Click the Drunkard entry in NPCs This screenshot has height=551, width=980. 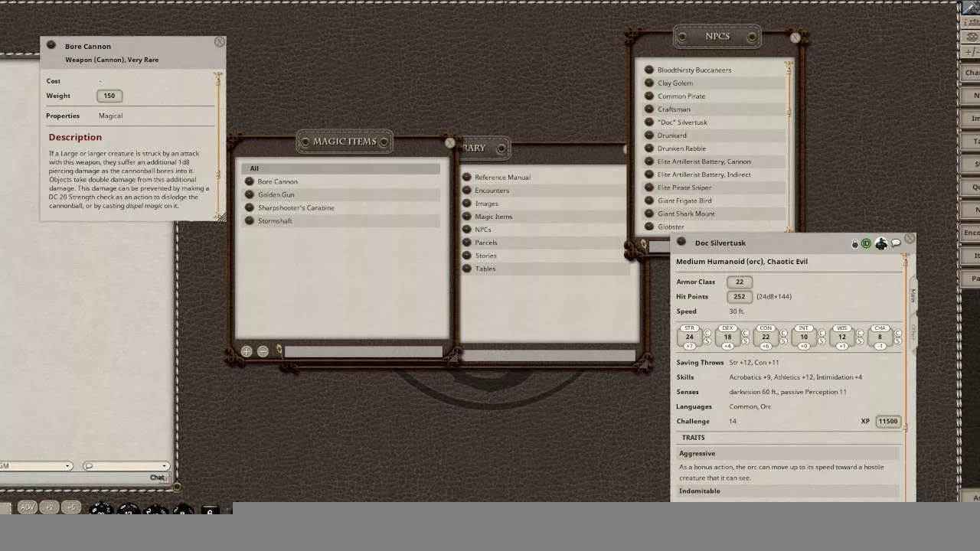[671, 135]
